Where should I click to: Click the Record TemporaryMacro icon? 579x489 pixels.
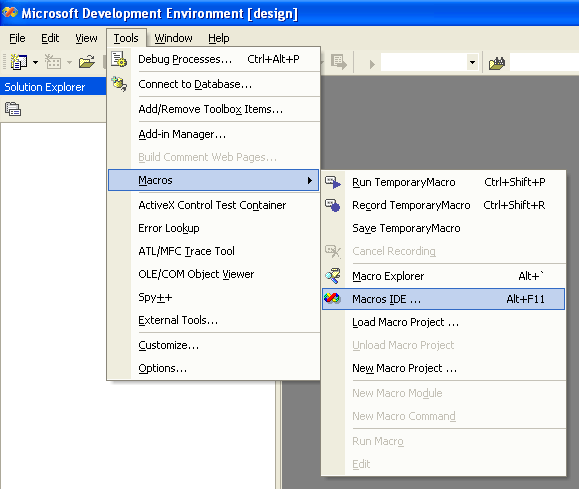point(333,205)
